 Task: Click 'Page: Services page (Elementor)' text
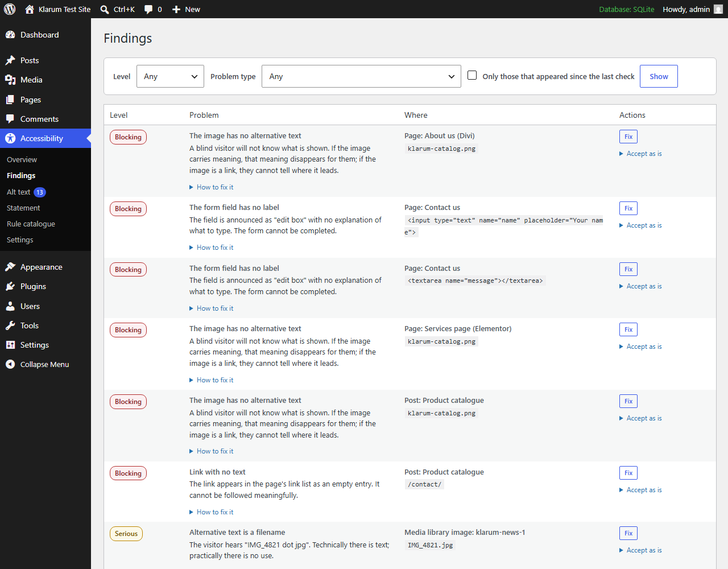pyautogui.click(x=458, y=329)
